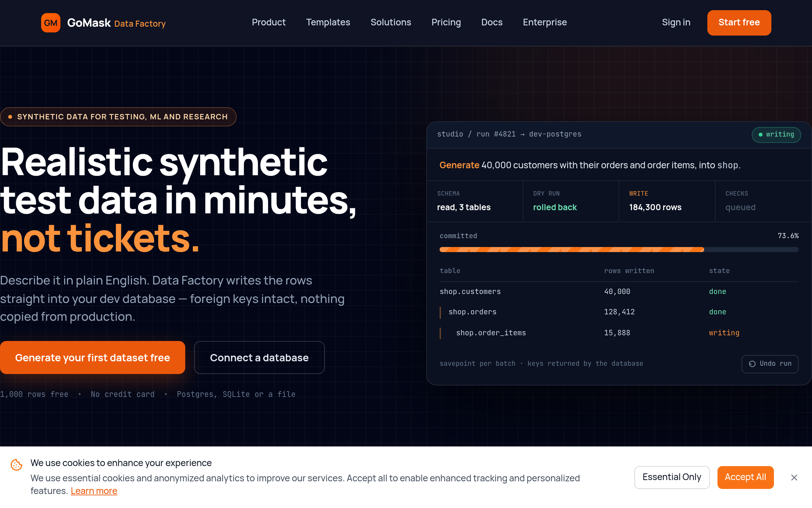Click the WRITE 184,300 rows cell
Viewport: 812px width, 508px height.
click(667, 201)
